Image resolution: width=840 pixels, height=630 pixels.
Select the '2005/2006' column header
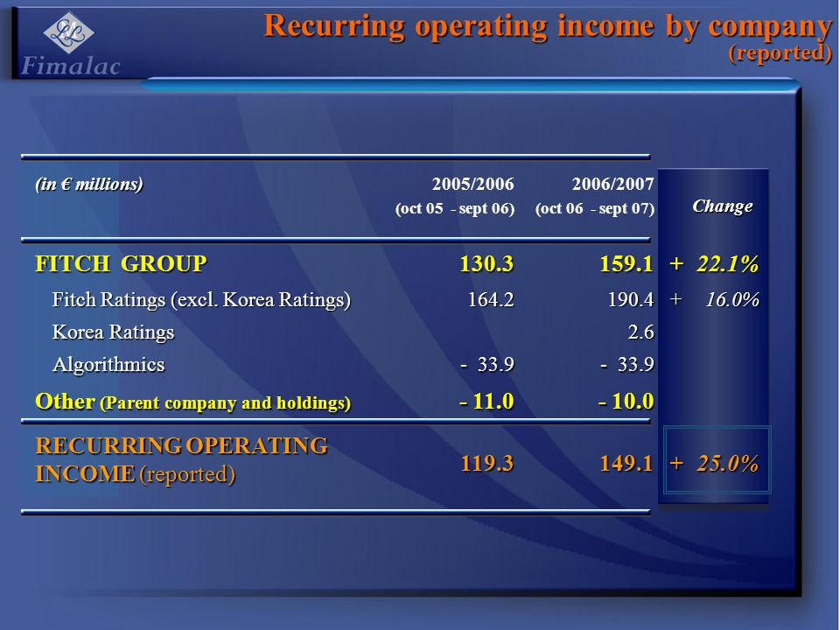473,184
